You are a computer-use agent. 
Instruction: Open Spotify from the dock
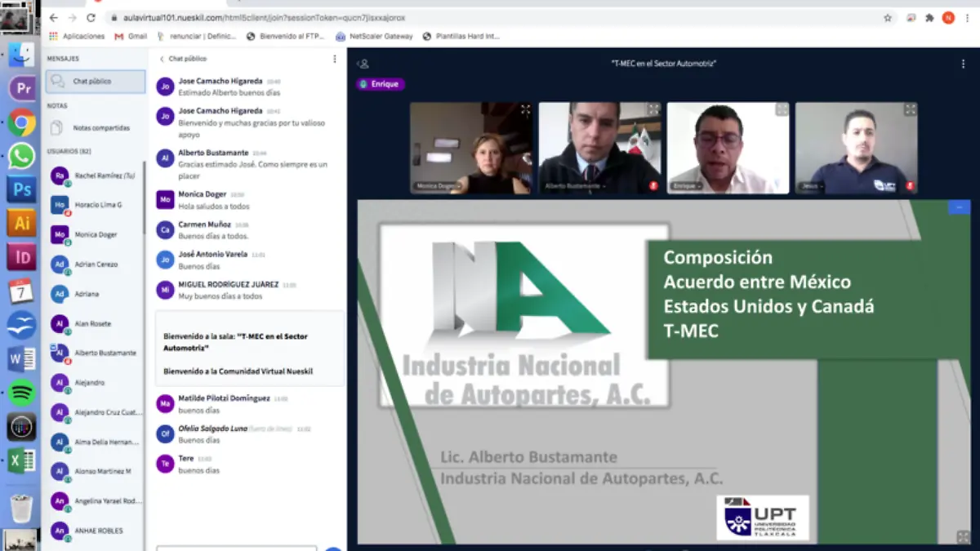point(21,393)
